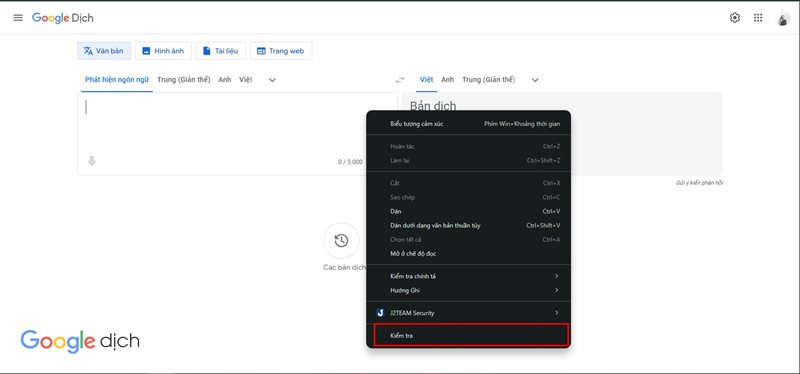This screenshot has height=374, width=800.
Task: Choose Phát hiện ngôn ngữ source tab
Action: click(117, 80)
